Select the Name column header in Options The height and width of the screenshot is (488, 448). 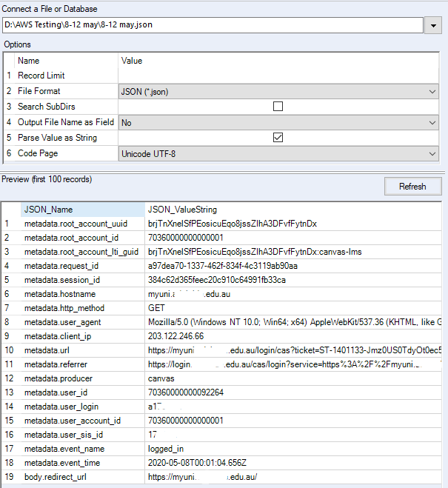coord(28,61)
